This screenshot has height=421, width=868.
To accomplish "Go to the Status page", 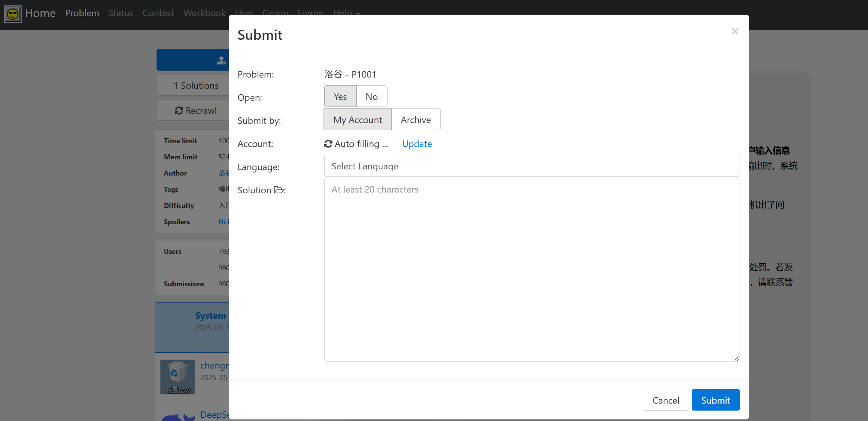I will point(121,13).
